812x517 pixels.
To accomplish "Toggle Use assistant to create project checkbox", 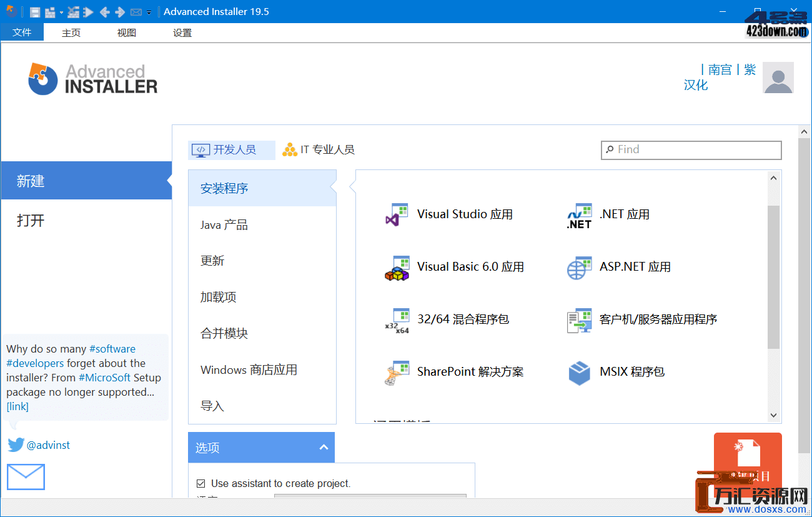I will 201,483.
